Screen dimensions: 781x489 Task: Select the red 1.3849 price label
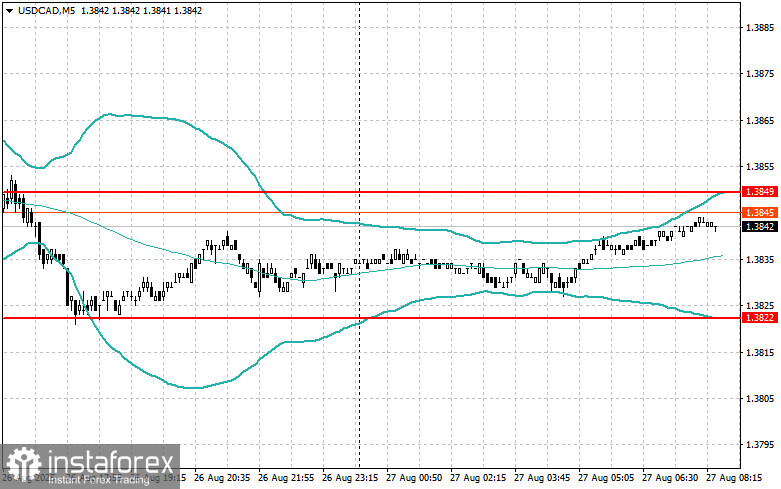pyautogui.click(x=760, y=192)
